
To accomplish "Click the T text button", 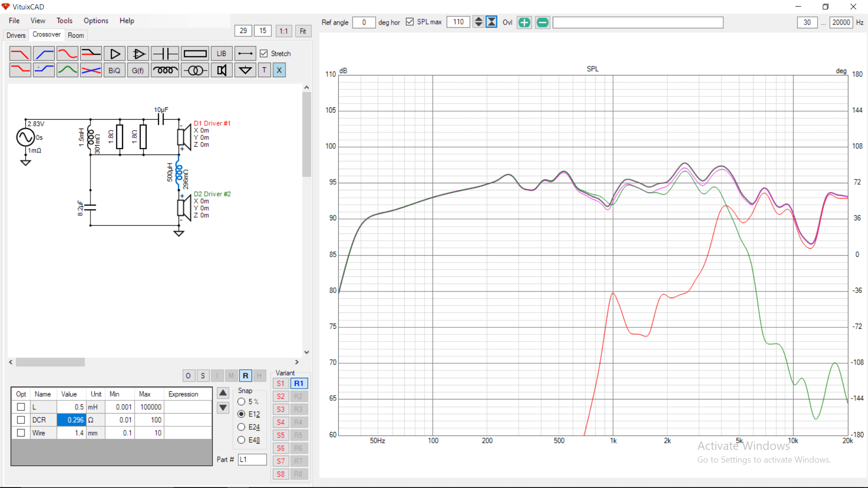I will point(264,70).
